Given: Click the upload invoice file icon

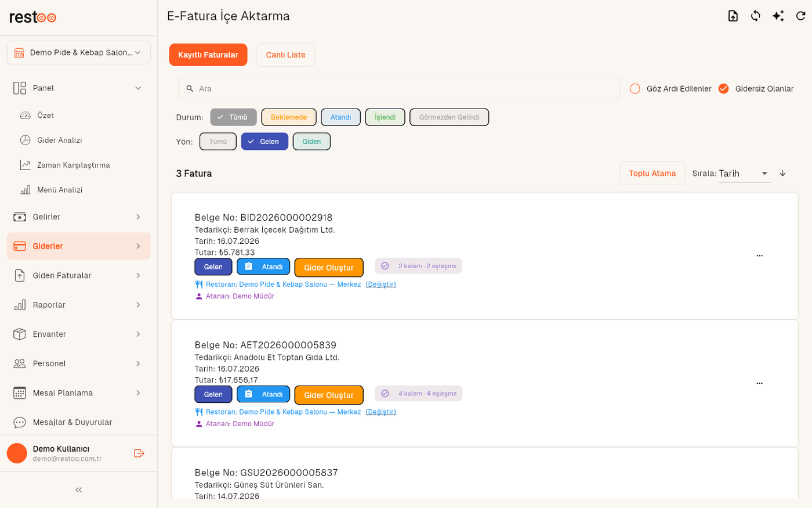Looking at the screenshot, I should click(733, 16).
